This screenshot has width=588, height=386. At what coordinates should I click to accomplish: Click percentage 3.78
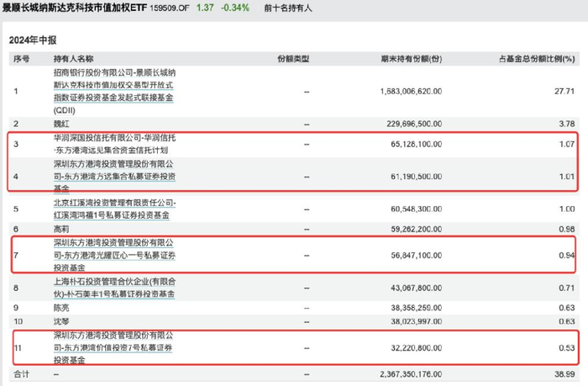pyautogui.click(x=567, y=124)
